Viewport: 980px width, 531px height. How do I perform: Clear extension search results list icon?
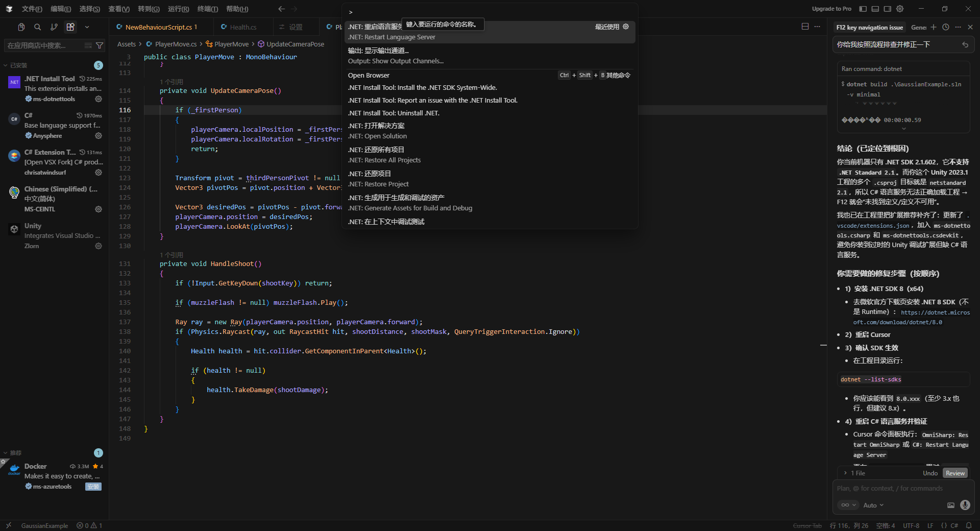pos(88,45)
